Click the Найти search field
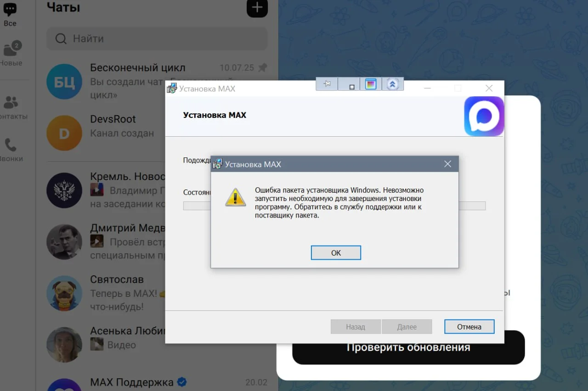 (x=157, y=39)
